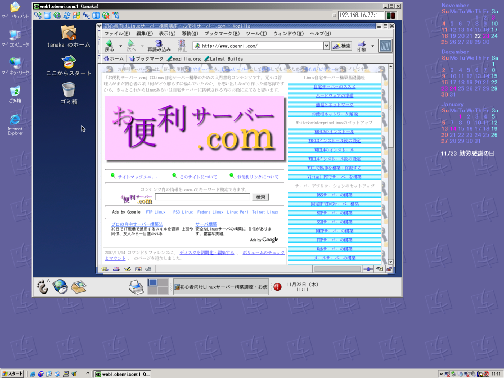Viewport: 504px width, 378px height.
Task: Open the Help menu in the Mozilla window
Action: pyautogui.click(x=320, y=33)
